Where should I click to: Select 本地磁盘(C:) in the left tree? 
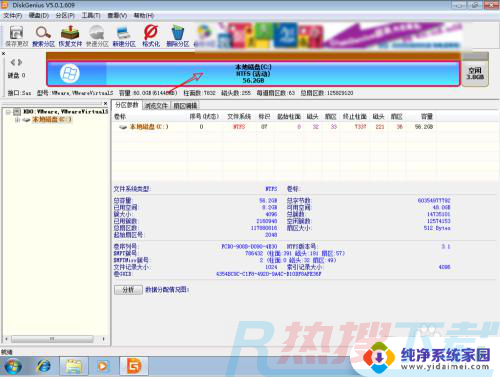click(52, 120)
